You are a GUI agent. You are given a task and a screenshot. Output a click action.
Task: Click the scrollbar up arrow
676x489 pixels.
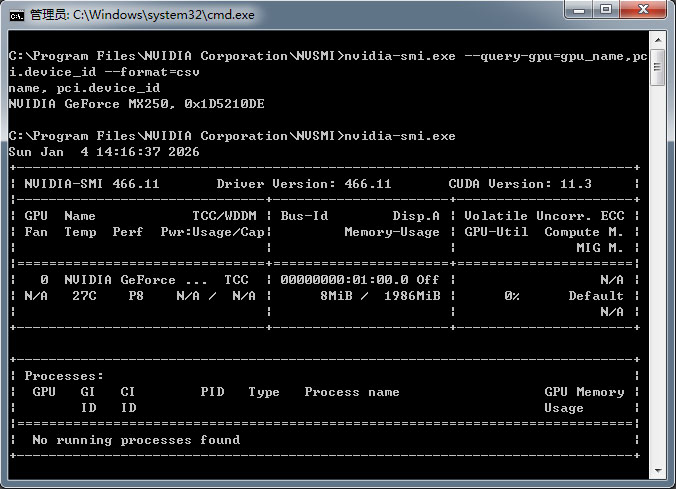658,40
